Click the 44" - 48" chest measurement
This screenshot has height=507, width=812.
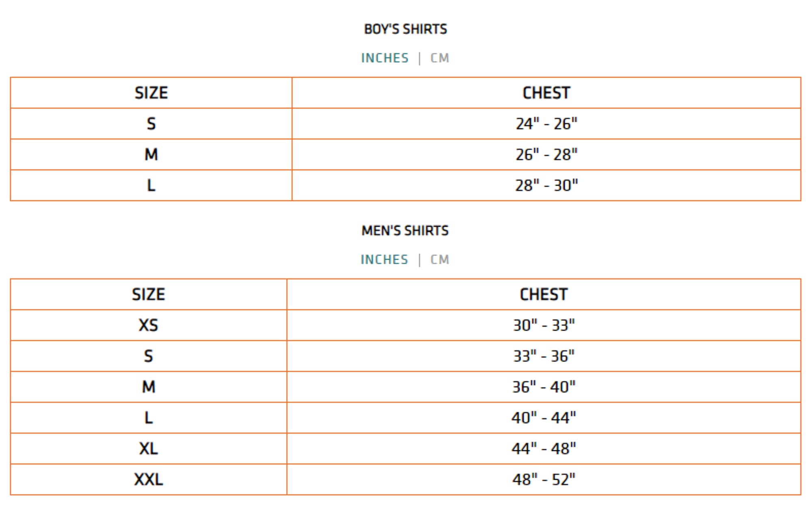coord(544,448)
